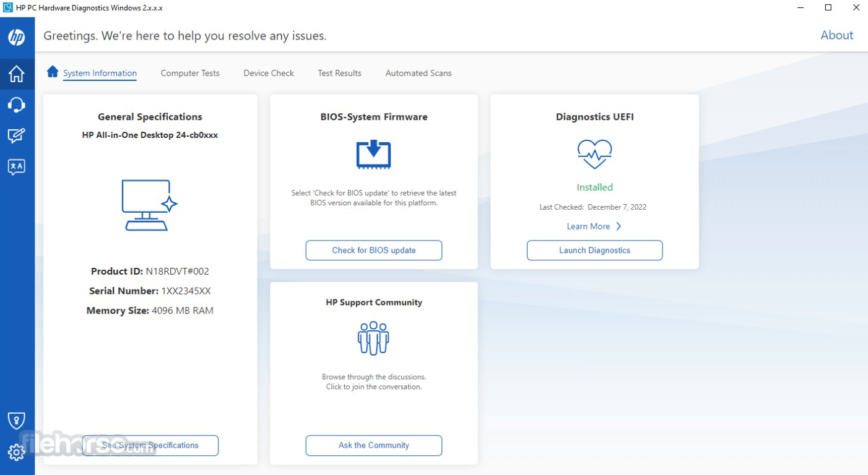The width and height of the screenshot is (868, 475).
Task: Open the Device Check tab
Action: click(269, 73)
